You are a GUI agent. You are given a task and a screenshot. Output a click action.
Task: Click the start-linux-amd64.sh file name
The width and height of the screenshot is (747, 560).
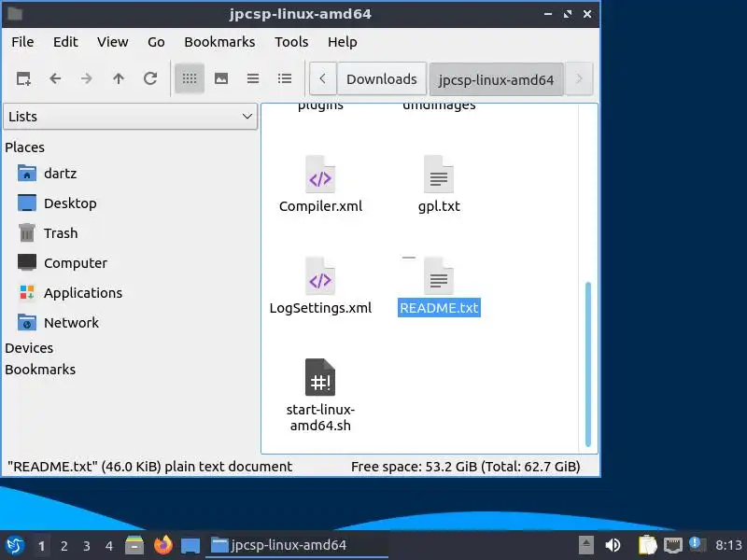(320, 417)
